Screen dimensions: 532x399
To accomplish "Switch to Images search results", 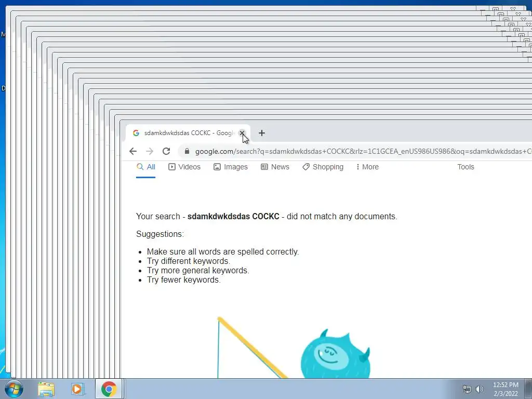I will click(x=231, y=167).
